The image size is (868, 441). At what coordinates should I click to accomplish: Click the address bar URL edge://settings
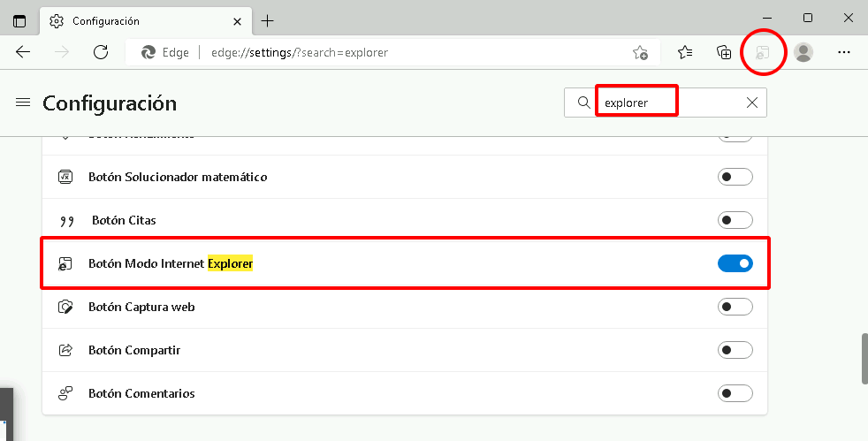click(300, 52)
